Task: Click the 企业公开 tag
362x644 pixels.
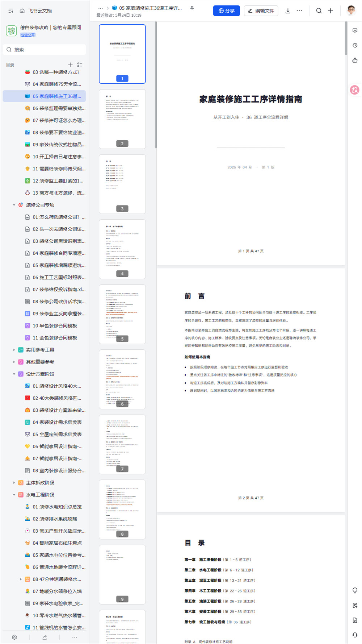Action: (x=28, y=35)
